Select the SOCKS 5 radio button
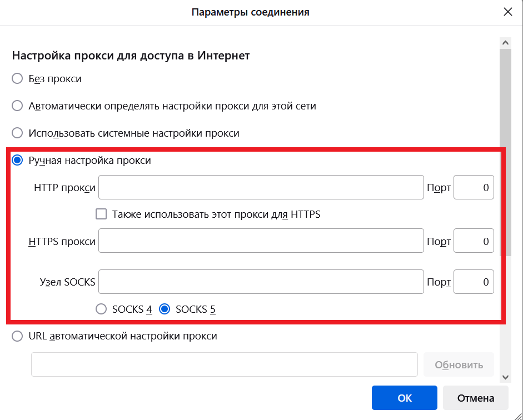 tap(165, 309)
